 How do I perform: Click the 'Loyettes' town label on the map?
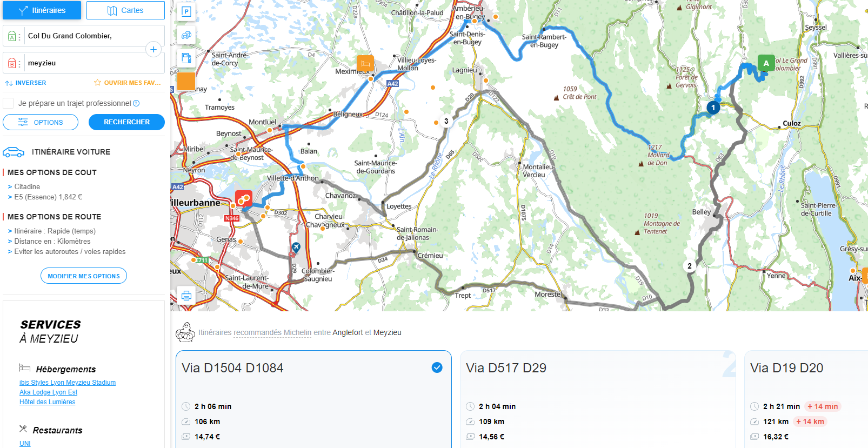click(x=399, y=206)
